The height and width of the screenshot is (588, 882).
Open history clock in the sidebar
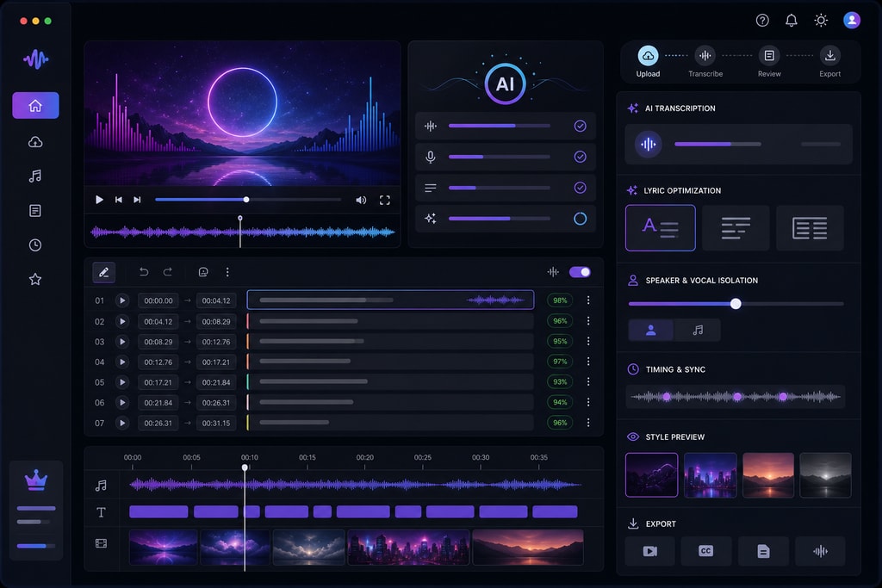click(x=35, y=245)
